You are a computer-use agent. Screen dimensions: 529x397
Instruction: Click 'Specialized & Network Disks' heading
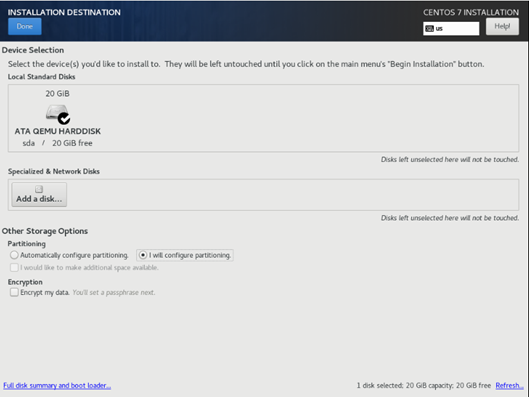click(x=54, y=171)
